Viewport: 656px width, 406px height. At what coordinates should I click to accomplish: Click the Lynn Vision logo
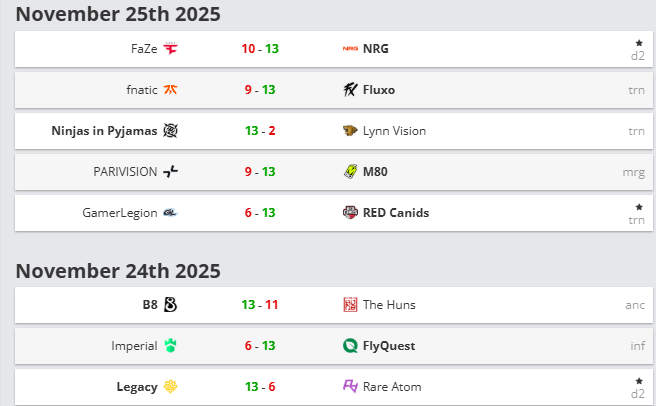click(350, 131)
